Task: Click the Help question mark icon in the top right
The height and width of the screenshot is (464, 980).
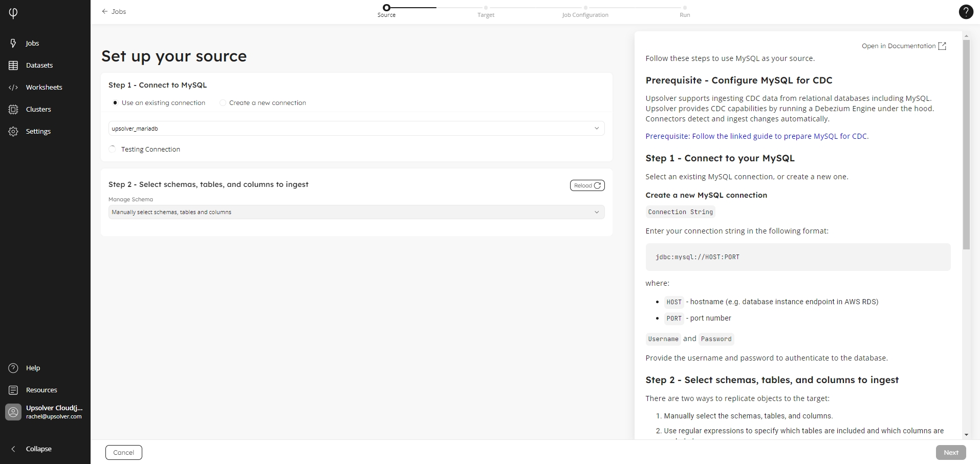Action: 966,12
